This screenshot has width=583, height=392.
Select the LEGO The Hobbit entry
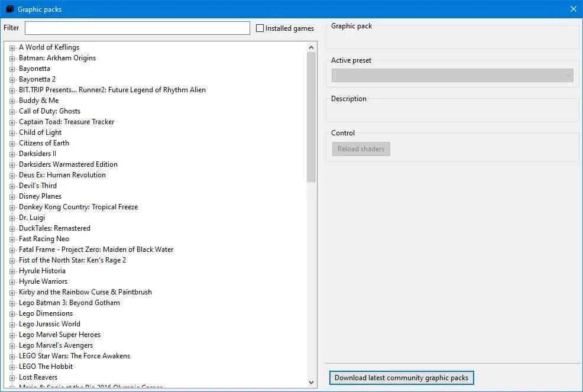tap(46, 367)
